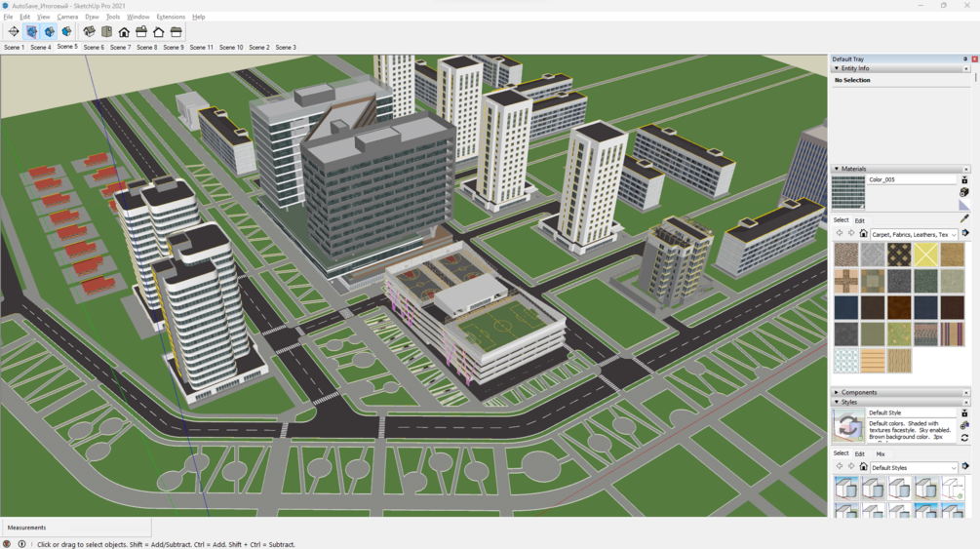
Task: Switch to Front view
Action: click(124, 31)
